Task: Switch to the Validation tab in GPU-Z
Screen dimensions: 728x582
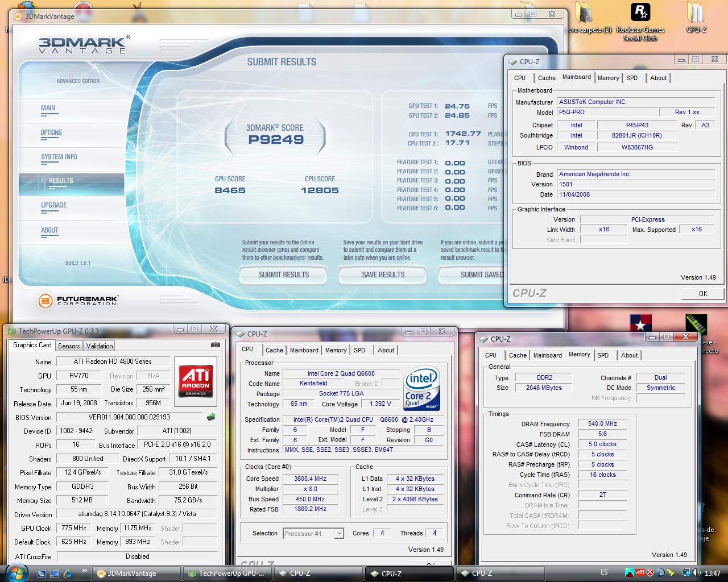Action: [x=100, y=346]
